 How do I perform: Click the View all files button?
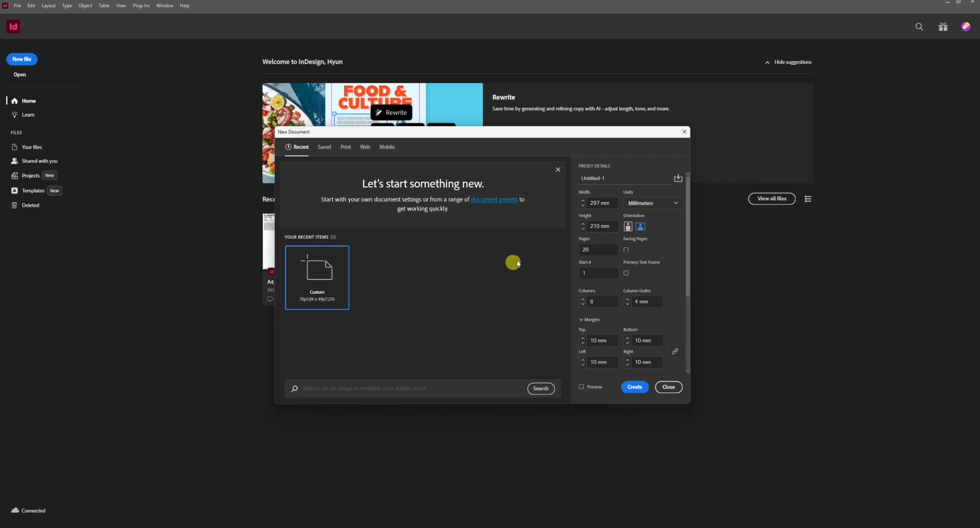(x=772, y=199)
